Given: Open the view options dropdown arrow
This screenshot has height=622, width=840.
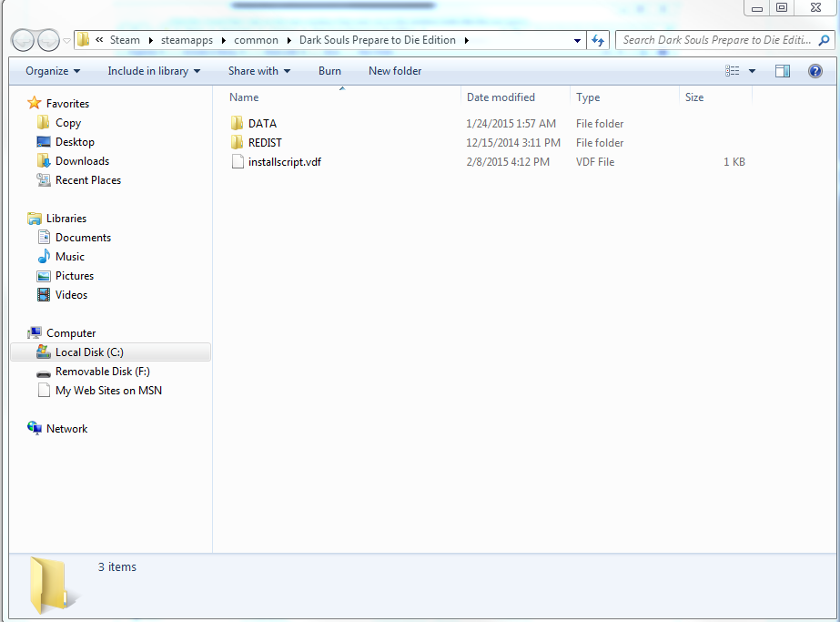Looking at the screenshot, I should click(x=752, y=71).
